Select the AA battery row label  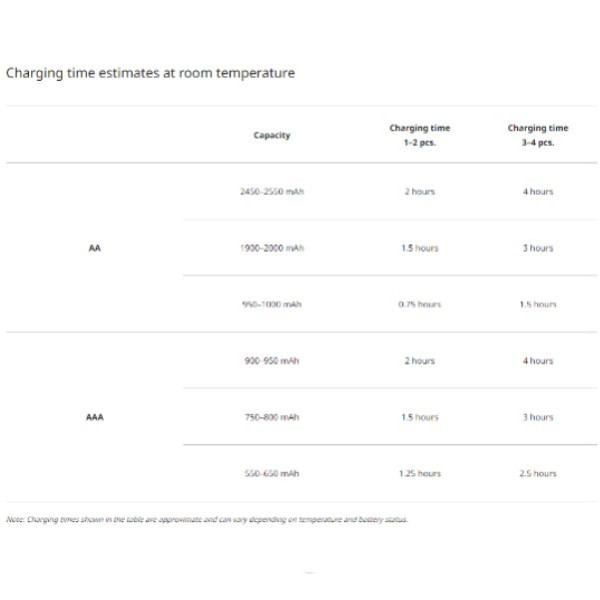point(95,248)
